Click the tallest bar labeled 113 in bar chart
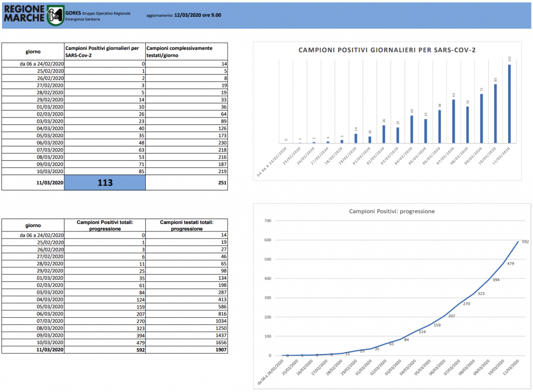Image resolution: width=533 pixels, height=392 pixels. [x=509, y=104]
